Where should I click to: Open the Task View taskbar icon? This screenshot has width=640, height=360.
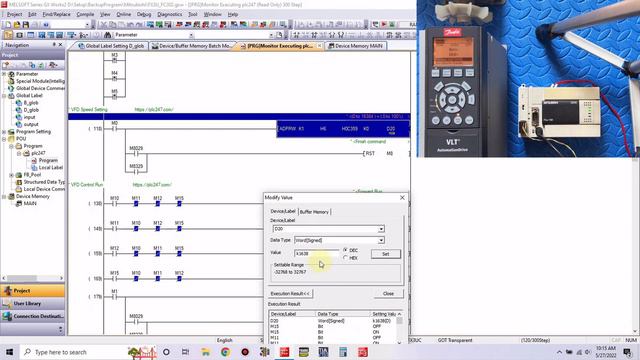pyautogui.click(x=185, y=352)
